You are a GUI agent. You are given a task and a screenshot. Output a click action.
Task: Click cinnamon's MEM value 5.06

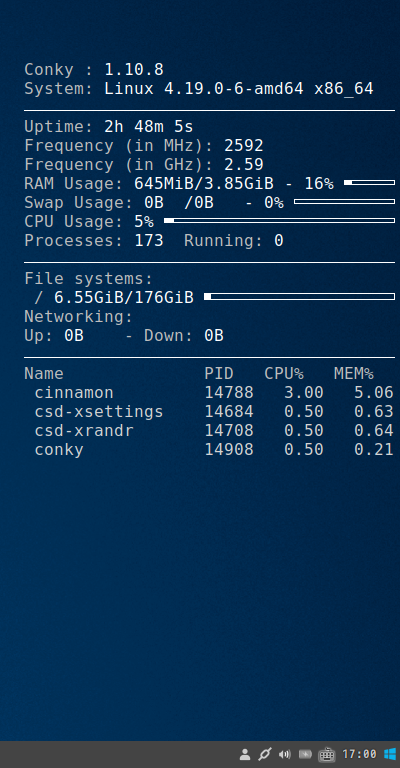click(374, 393)
